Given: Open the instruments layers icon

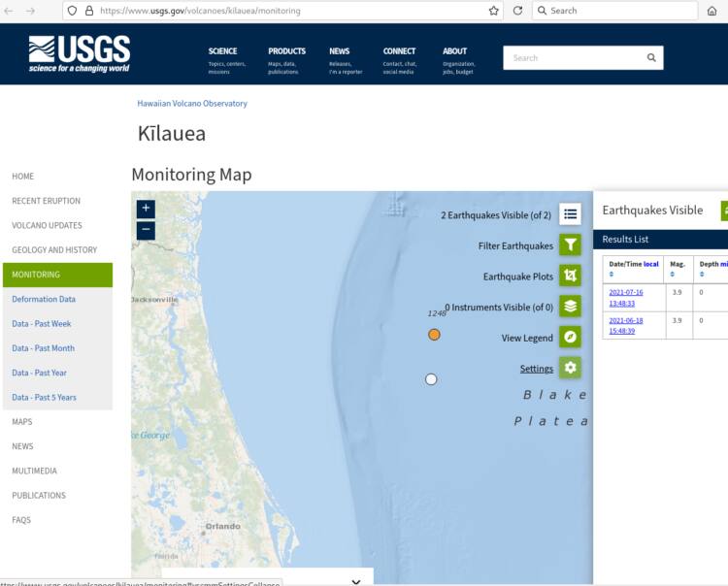Looking at the screenshot, I should pos(570,307).
